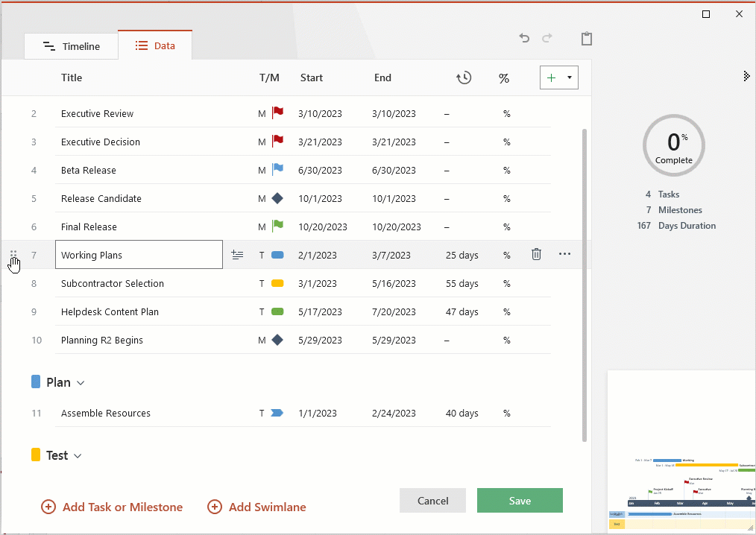Toggle Executive Review milestone marker M
The height and width of the screenshot is (535, 756).
[x=261, y=113]
